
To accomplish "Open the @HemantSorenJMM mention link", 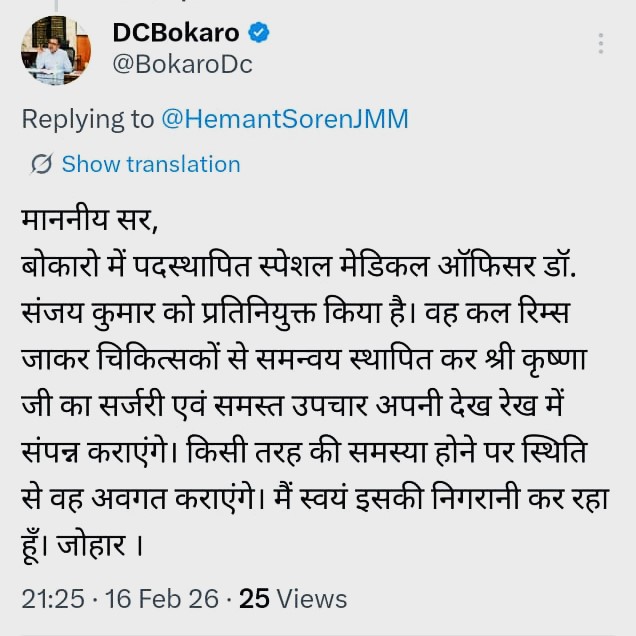I will pos(284,119).
